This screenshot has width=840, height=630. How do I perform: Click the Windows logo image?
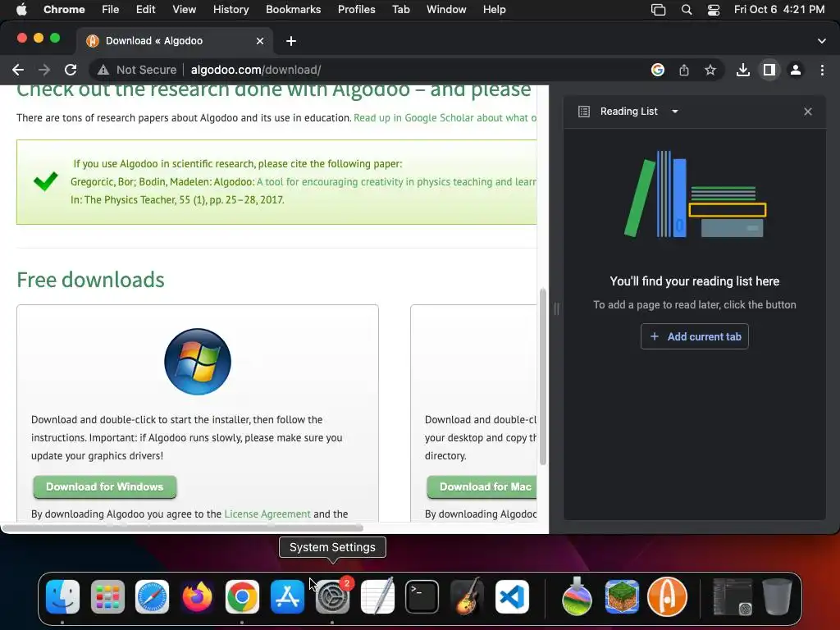(198, 362)
